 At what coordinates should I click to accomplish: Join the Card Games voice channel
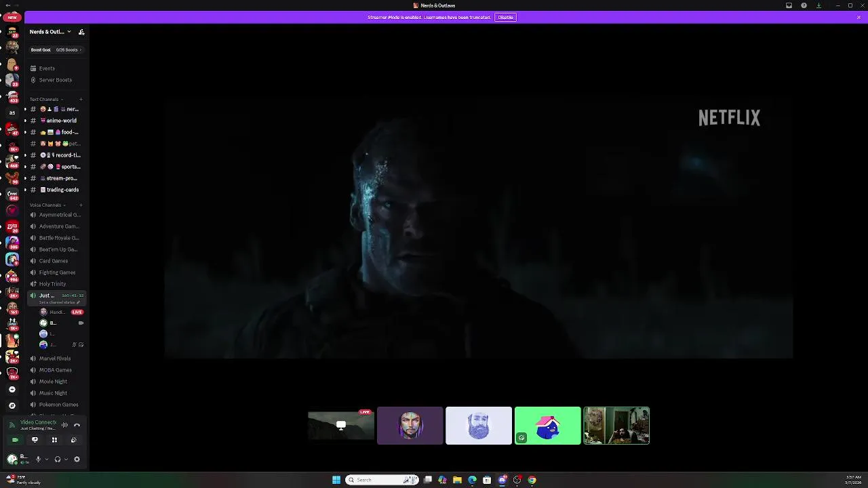tap(56, 261)
